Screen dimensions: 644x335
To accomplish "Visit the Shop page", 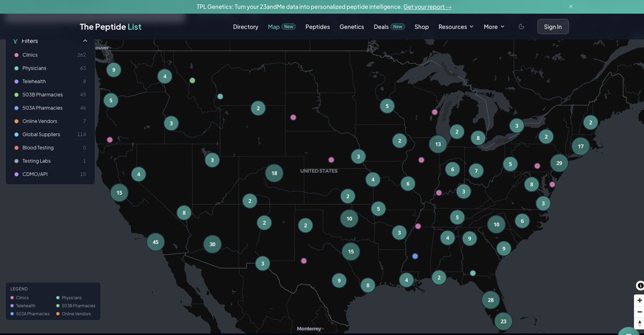I will (x=422, y=27).
